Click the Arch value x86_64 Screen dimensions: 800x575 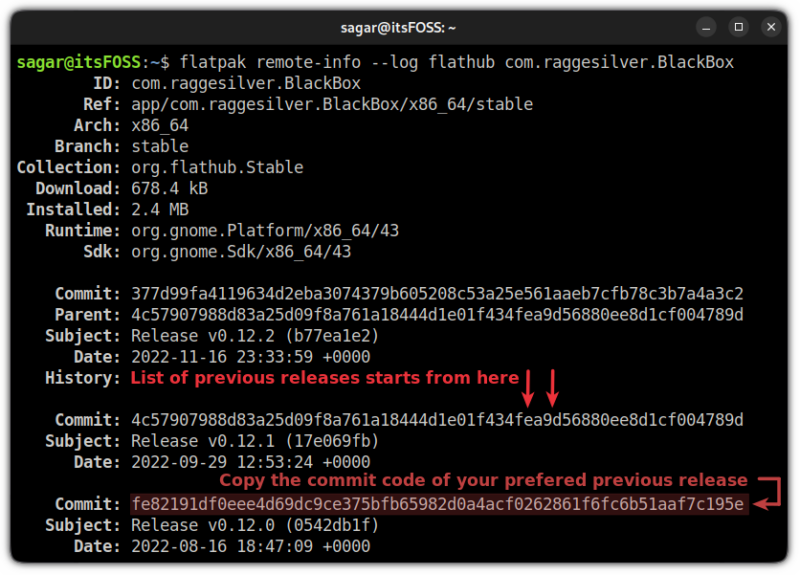160,126
